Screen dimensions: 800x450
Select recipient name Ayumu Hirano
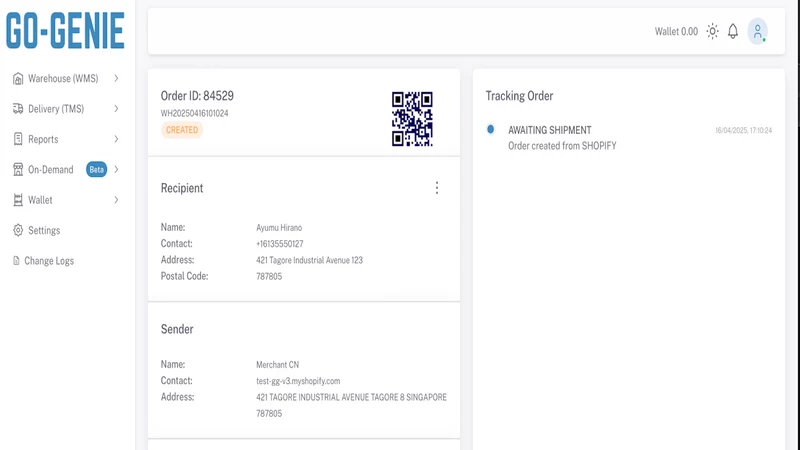tap(279, 228)
